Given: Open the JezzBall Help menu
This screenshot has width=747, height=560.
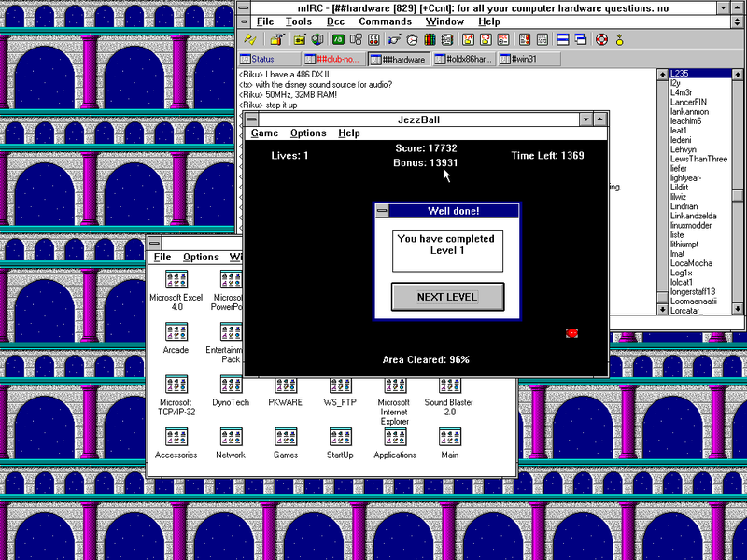Looking at the screenshot, I should coord(349,133).
